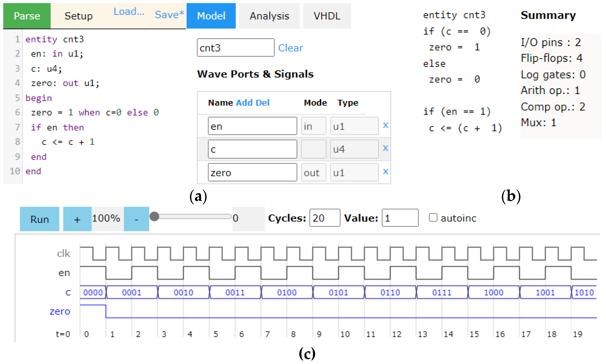The image size is (606, 364).
Task: Zoom out the waveform with minus button
Action: click(136, 219)
